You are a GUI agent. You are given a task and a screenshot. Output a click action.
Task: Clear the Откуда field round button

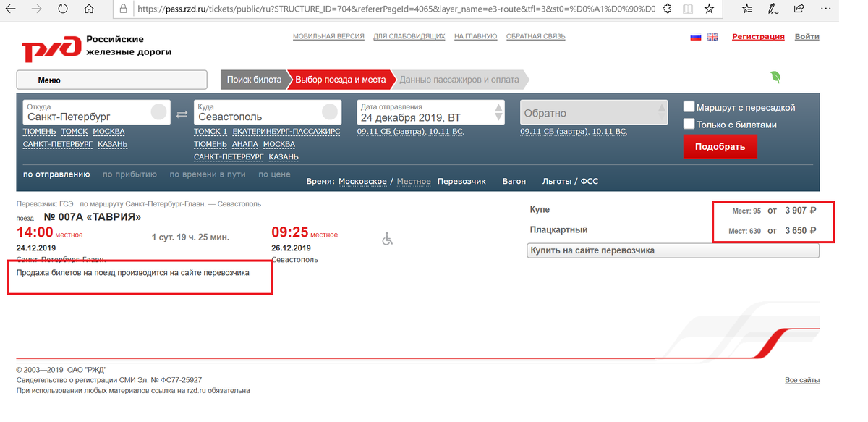click(158, 112)
